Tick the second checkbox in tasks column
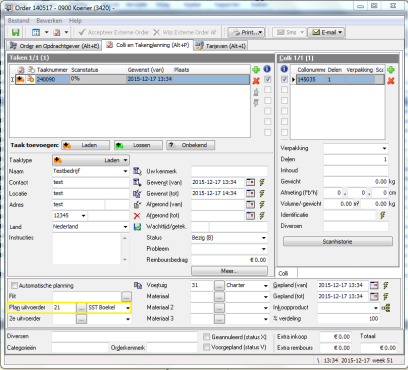 tap(267, 90)
